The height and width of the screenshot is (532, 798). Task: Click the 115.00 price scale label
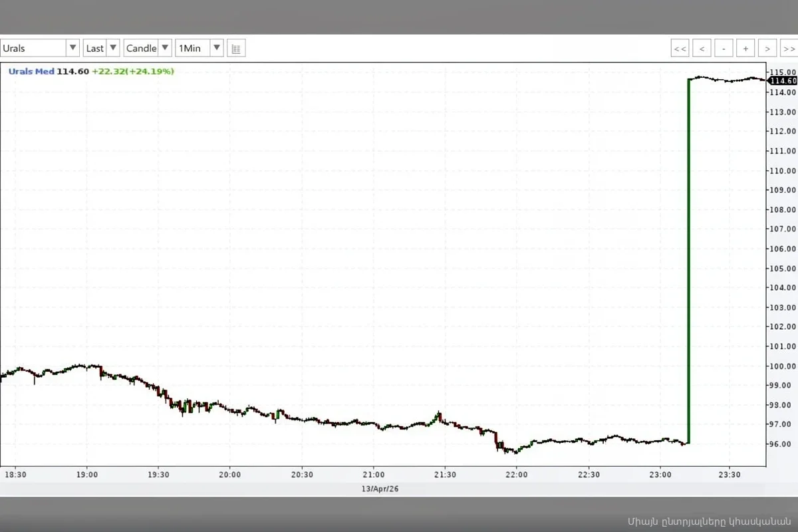[784, 71]
